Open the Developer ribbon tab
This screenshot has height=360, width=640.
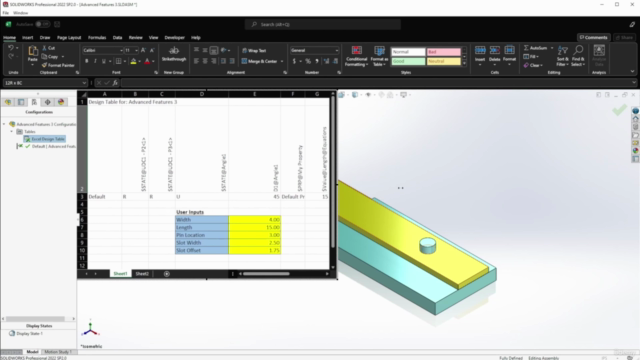pyautogui.click(x=175, y=38)
